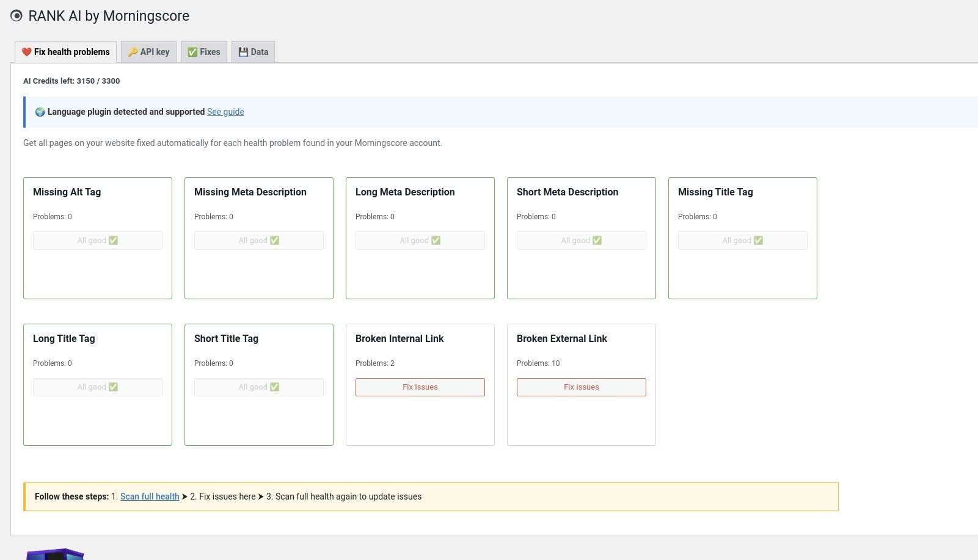978x560 pixels.
Task: Click the AI Credits left counter
Action: tap(71, 81)
